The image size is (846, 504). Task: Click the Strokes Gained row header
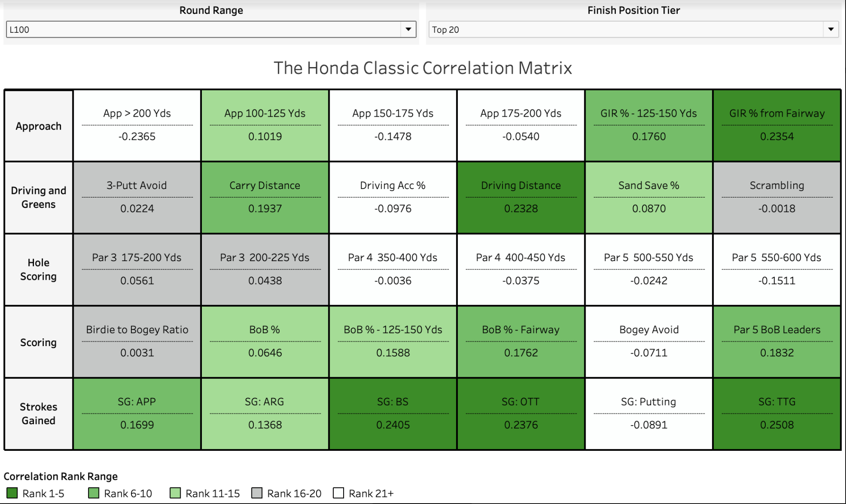(38, 414)
